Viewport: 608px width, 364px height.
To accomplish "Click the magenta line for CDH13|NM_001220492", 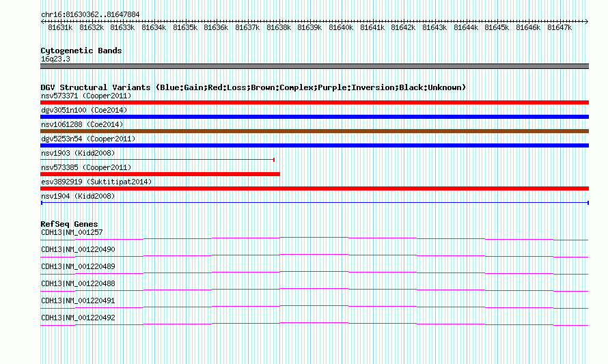I will click(314, 324).
